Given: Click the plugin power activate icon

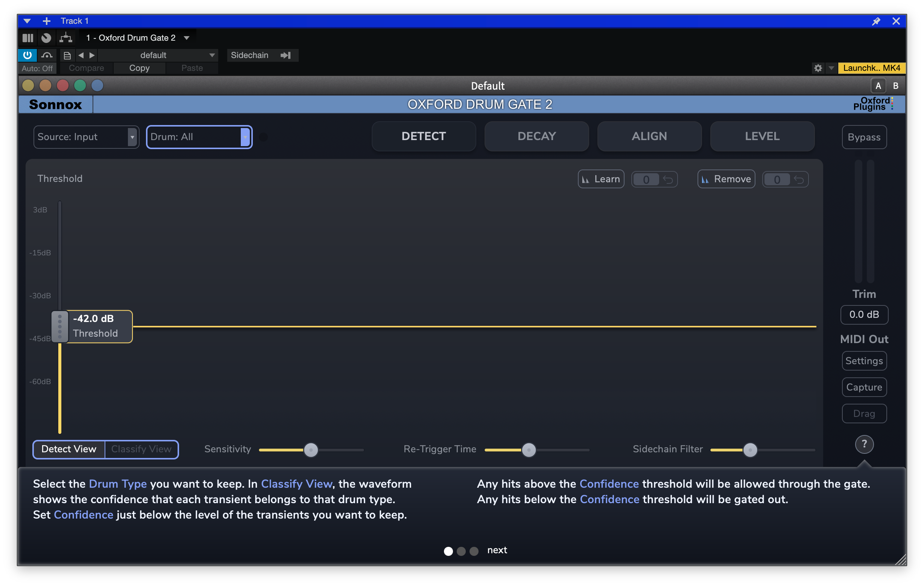Looking at the screenshot, I should click(x=27, y=55).
